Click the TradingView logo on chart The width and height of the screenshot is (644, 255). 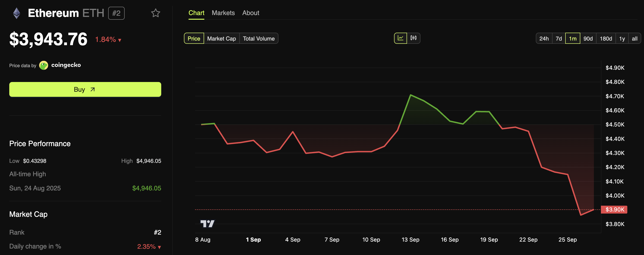[x=207, y=224]
